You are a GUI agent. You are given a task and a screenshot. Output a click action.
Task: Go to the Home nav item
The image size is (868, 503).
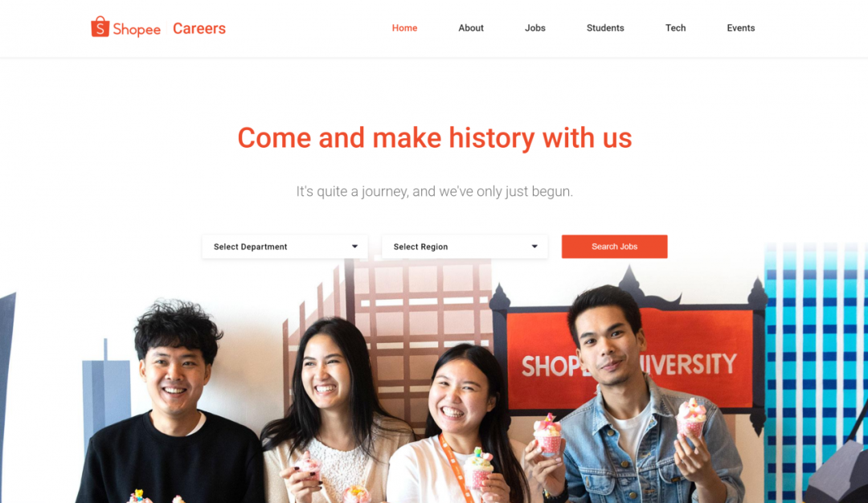[x=404, y=27]
